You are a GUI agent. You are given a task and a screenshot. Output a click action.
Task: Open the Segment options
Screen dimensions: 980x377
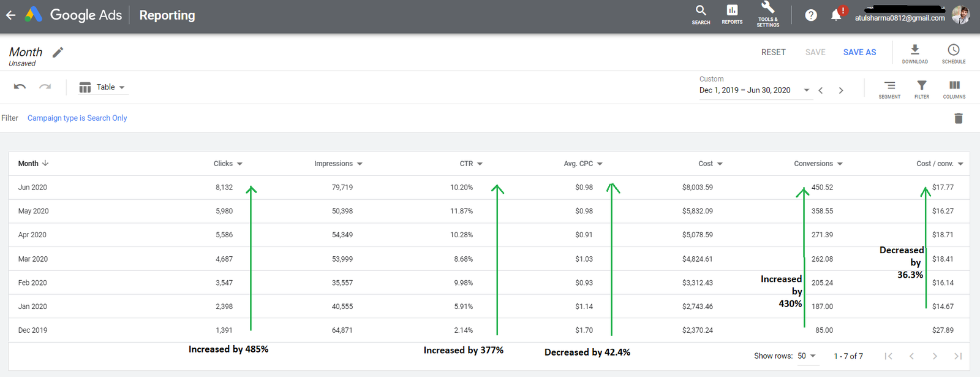pos(889,88)
